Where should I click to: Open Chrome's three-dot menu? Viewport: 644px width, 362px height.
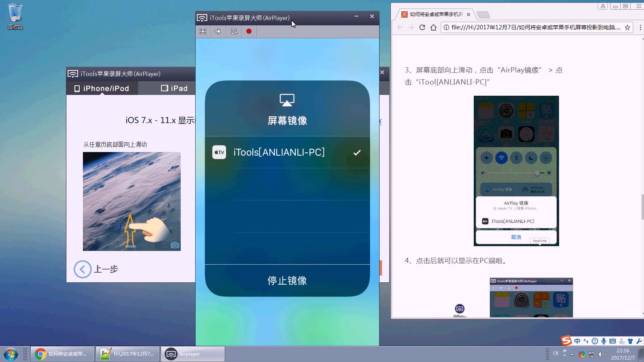pos(640,27)
